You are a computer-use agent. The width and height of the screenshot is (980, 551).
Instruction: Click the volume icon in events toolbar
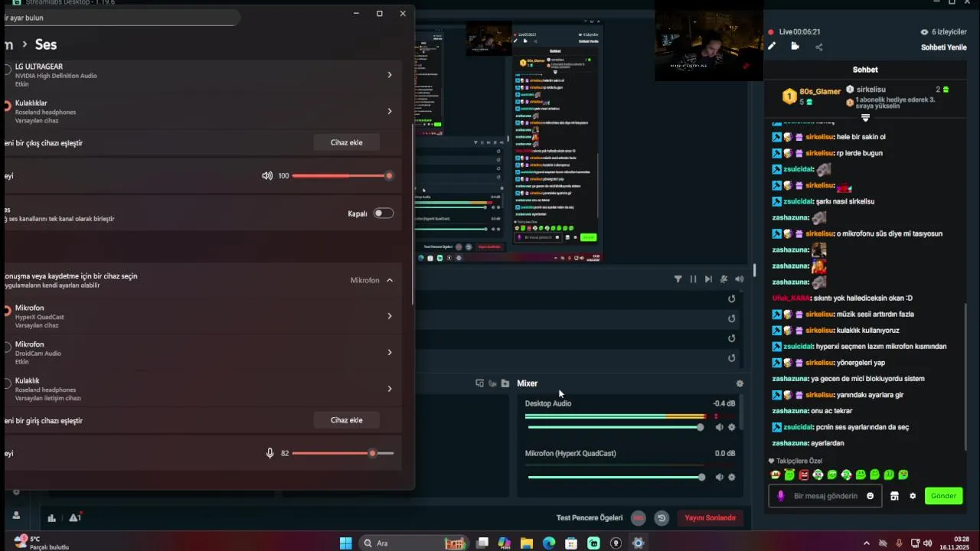click(739, 279)
